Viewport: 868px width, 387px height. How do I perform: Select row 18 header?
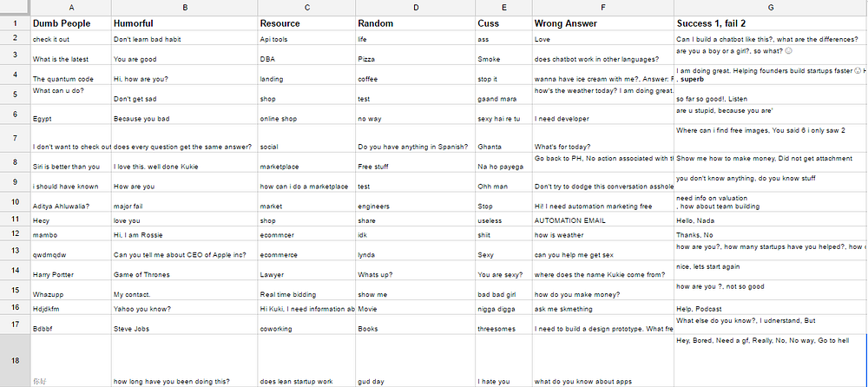[x=15, y=360]
